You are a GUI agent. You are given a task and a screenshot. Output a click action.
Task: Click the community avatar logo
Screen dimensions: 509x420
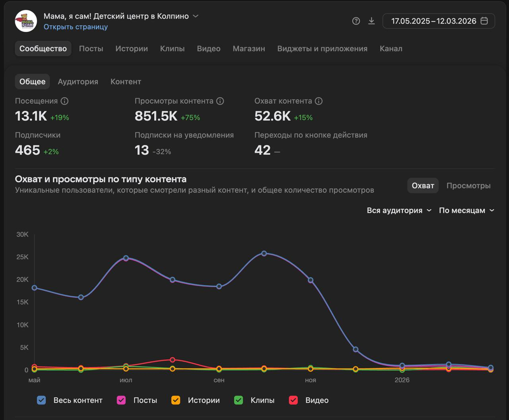[x=26, y=21]
